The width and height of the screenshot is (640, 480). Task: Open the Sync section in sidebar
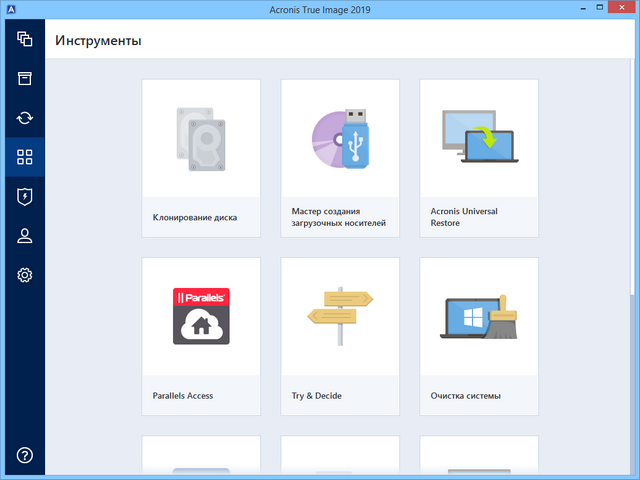point(25,118)
